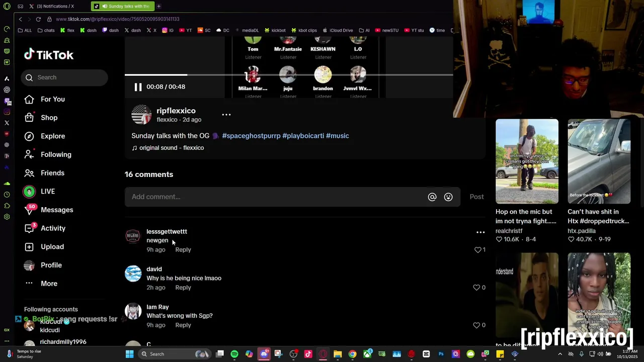Image resolution: width=644 pixels, height=362 pixels.
Task: Open #spaceghostpurrp hashtag
Action: (251, 136)
